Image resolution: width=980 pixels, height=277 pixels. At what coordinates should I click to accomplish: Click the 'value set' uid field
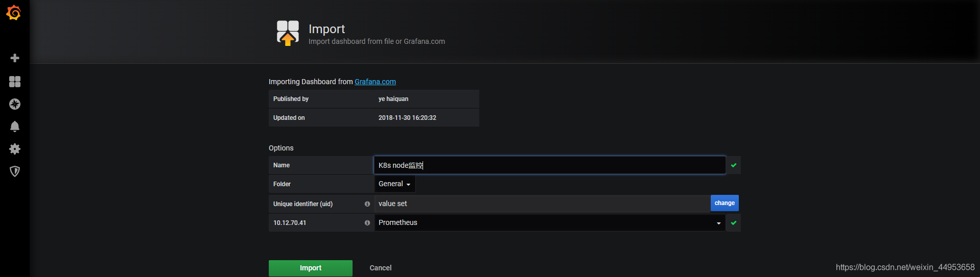coord(542,204)
